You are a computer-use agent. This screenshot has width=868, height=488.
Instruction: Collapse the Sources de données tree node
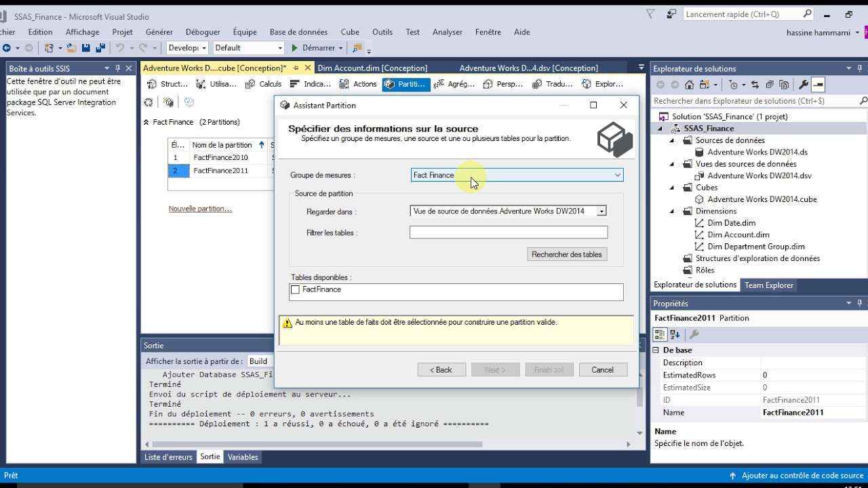click(672, 140)
